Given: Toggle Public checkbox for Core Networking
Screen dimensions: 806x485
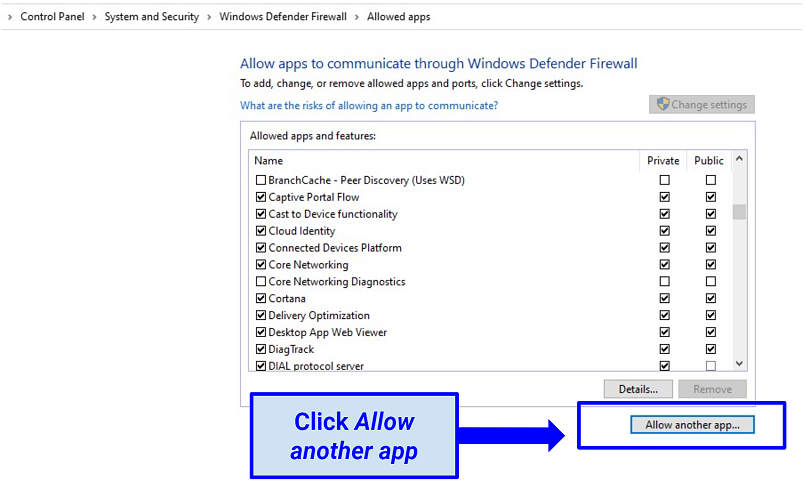Looking at the screenshot, I should click(711, 265).
